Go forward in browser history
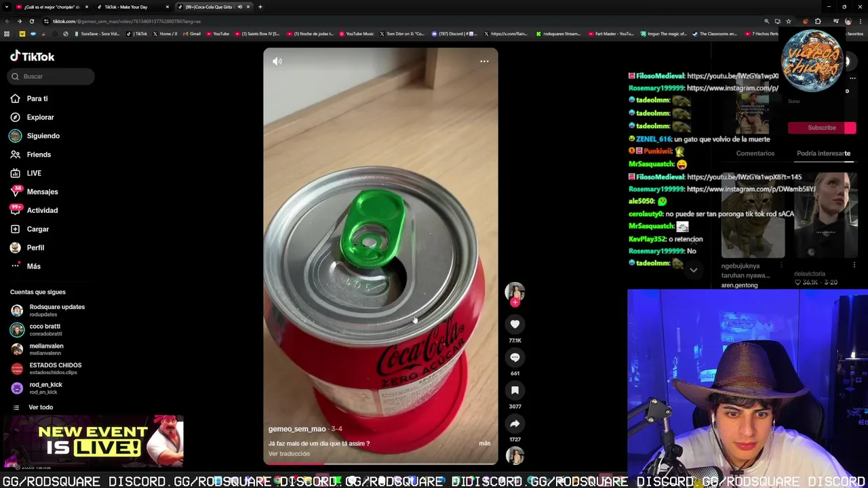The image size is (868, 488). tap(20, 21)
